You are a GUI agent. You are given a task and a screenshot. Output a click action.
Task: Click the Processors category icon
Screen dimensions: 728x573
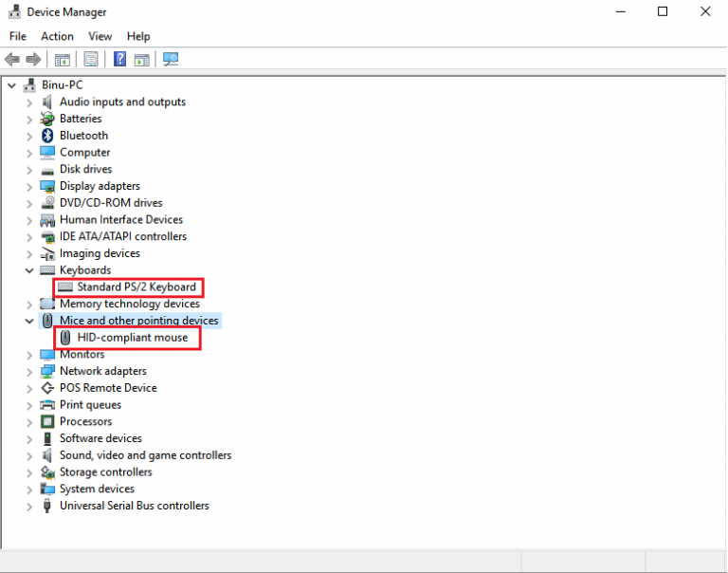(47, 421)
